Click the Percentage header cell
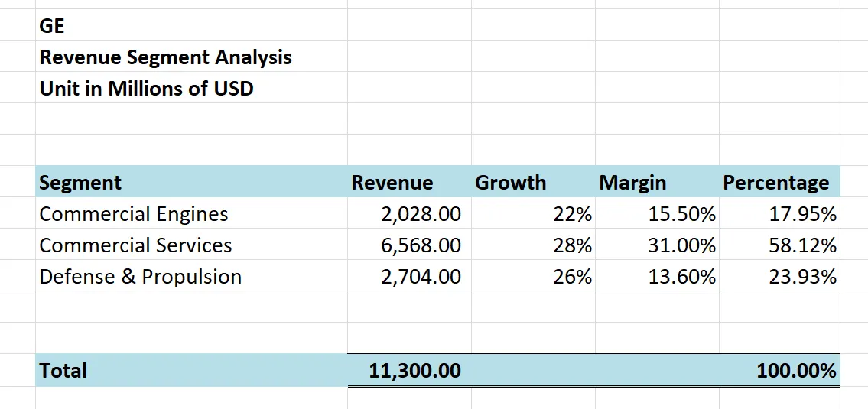 776,183
